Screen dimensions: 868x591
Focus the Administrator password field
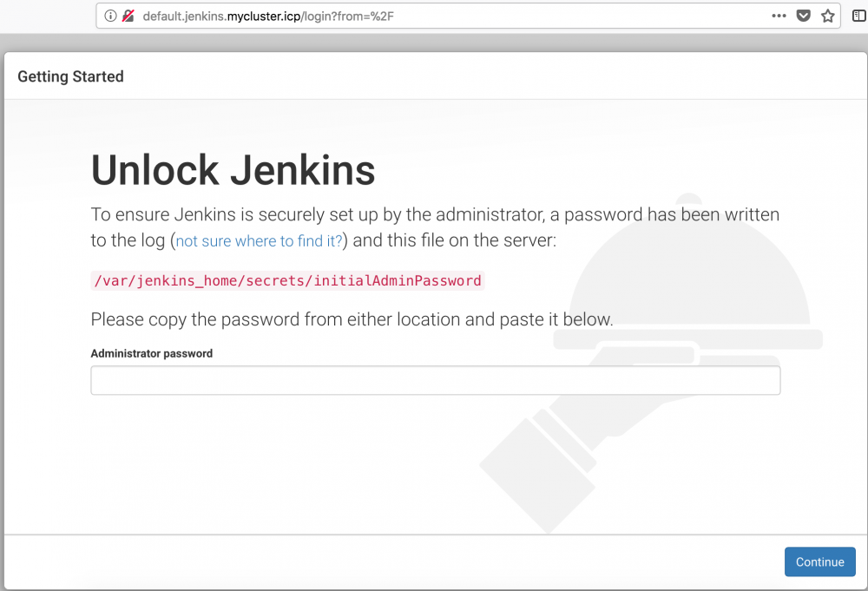(x=434, y=379)
